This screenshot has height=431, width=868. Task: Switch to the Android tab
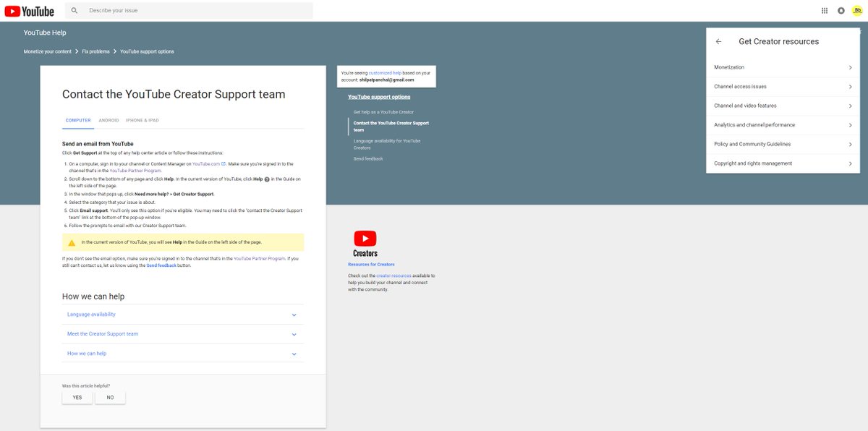pyautogui.click(x=109, y=120)
